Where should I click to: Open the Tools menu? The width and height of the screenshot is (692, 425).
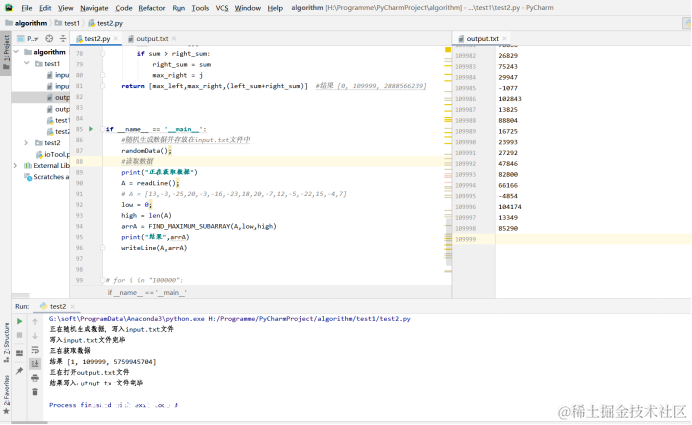click(200, 8)
